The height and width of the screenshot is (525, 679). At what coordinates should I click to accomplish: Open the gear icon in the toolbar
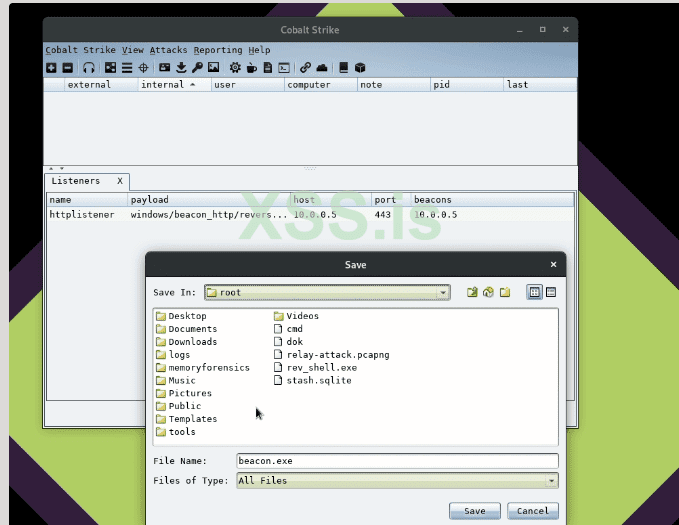click(x=235, y=68)
